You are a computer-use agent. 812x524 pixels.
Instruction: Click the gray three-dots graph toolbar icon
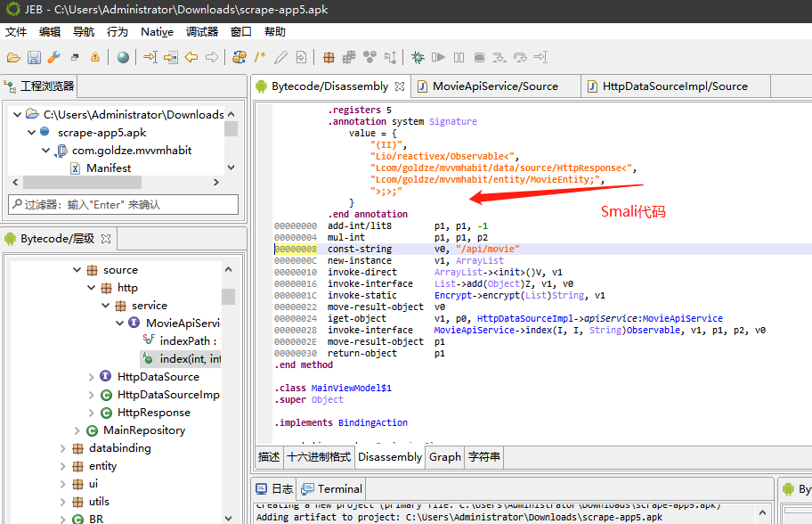[369, 57]
